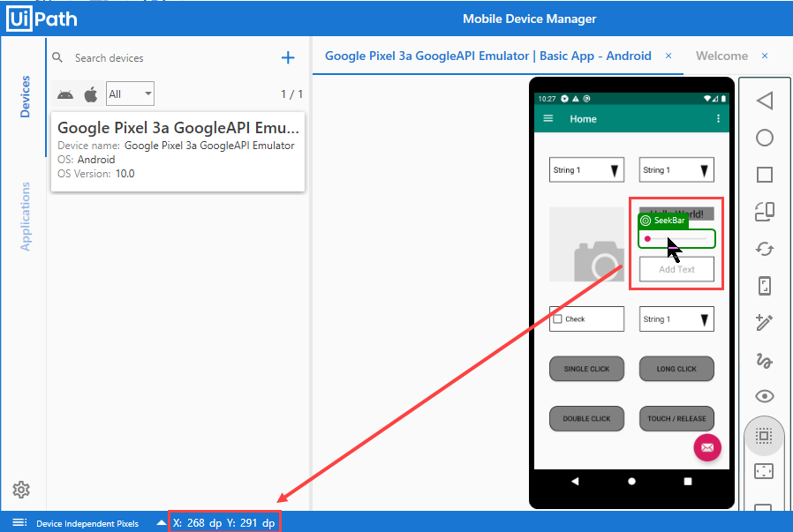Viewport: 793px width, 532px height.
Task: Open status bar hamburger menu
Action: pos(19,522)
